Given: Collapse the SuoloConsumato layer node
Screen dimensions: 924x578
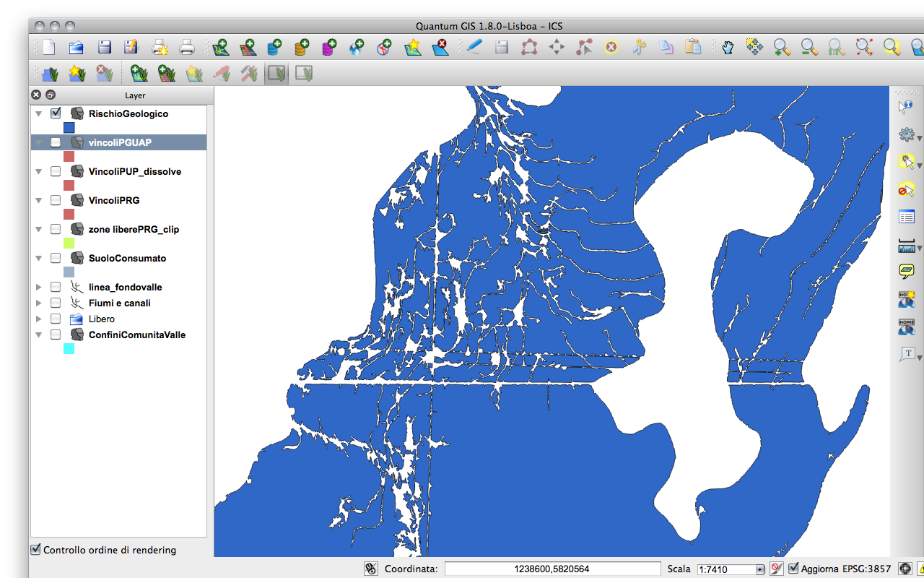Looking at the screenshot, I should coord(38,258).
